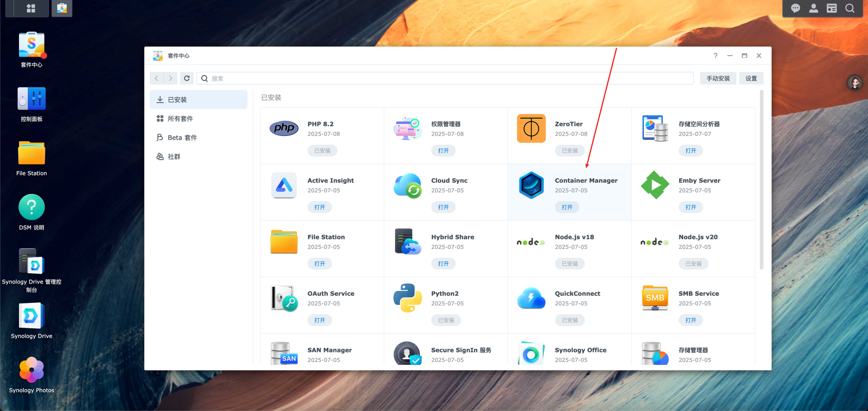This screenshot has height=411, width=868.
Task: Click the package list vertical scrollbar
Action: (762, 180)
